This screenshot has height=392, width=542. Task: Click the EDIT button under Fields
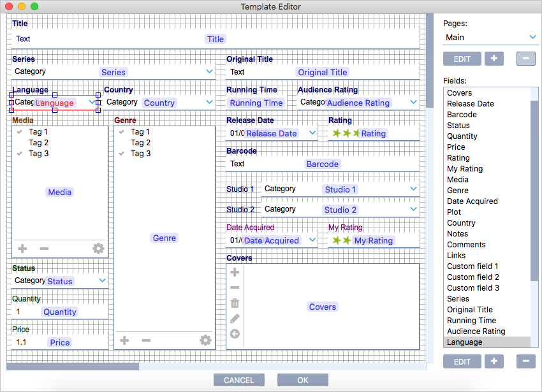462,361
